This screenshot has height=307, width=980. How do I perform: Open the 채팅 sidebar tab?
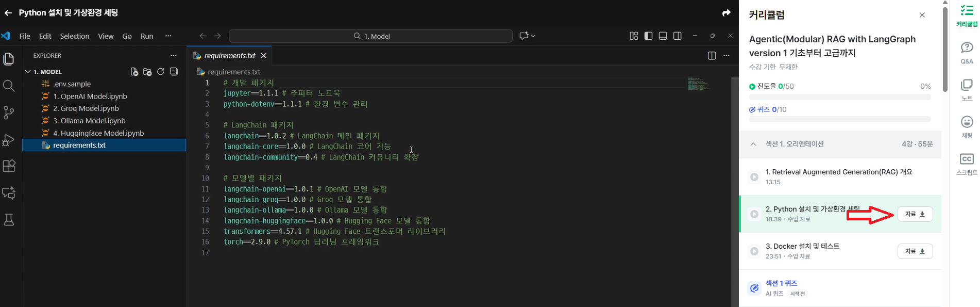tap(967, 127)
